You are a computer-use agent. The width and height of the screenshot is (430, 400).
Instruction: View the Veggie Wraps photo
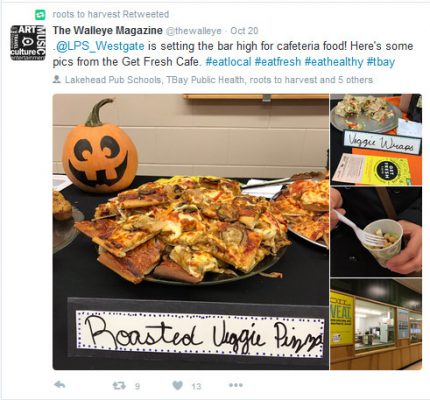(x=376, y=140)
